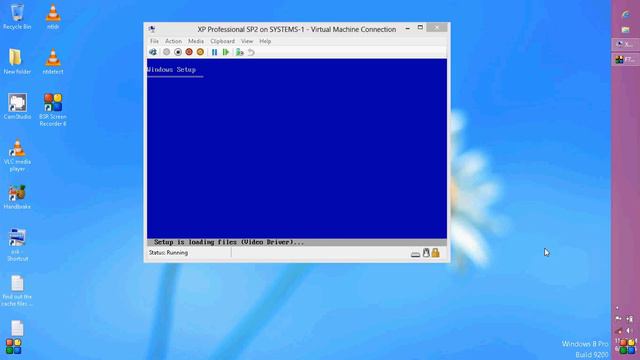Select the 'Find out the cache files' document

(x=17, y=291)
